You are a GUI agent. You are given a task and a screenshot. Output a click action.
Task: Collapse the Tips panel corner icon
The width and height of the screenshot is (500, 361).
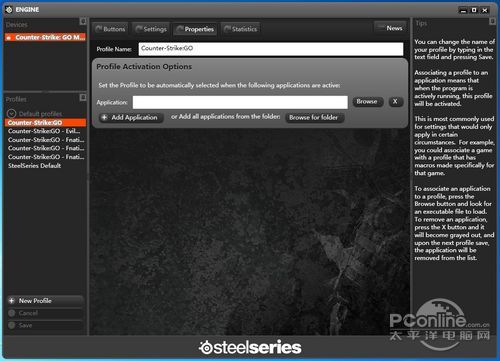(x=492, y=21)
